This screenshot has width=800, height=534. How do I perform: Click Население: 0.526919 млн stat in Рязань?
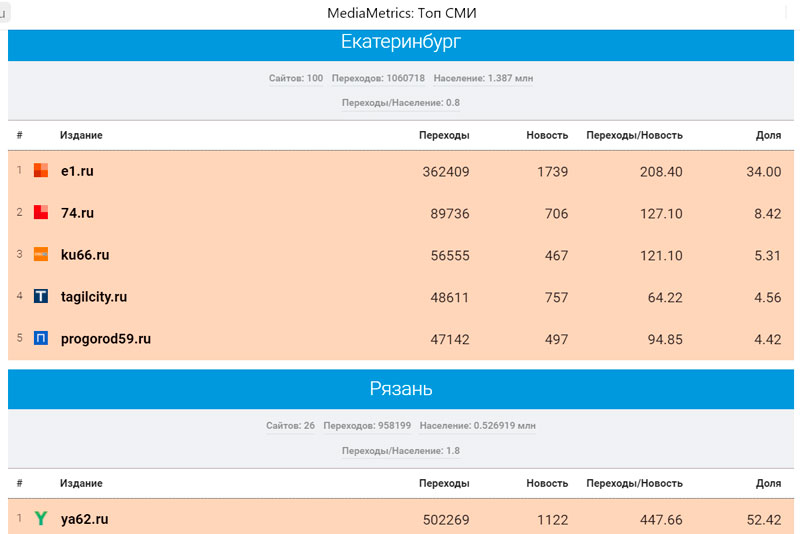477,425
